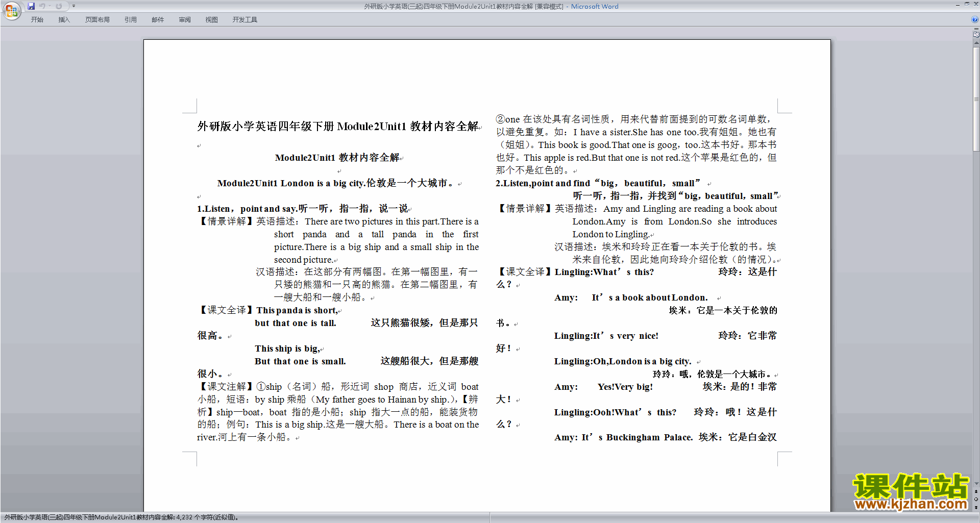Open the 邮件 ribbon tab
This screenshot has height=523, width=980.
click(x=158, y=20)
